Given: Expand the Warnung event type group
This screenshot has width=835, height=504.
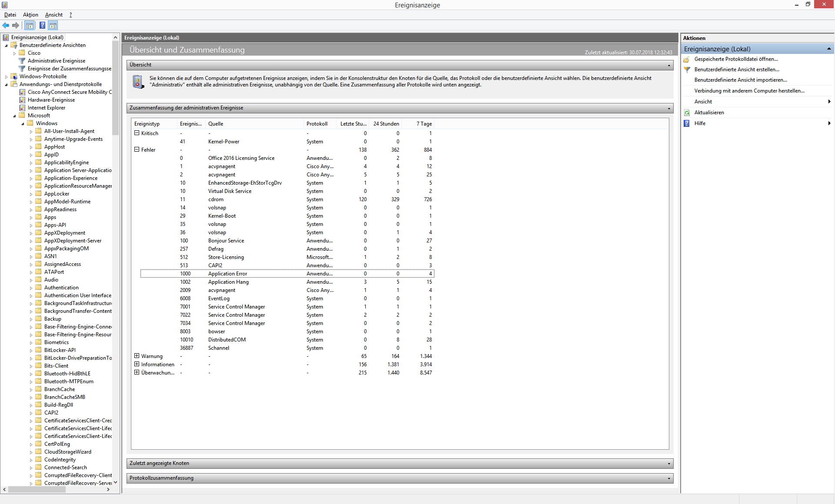Looking at the screenshot, I should tap(137, 356).
